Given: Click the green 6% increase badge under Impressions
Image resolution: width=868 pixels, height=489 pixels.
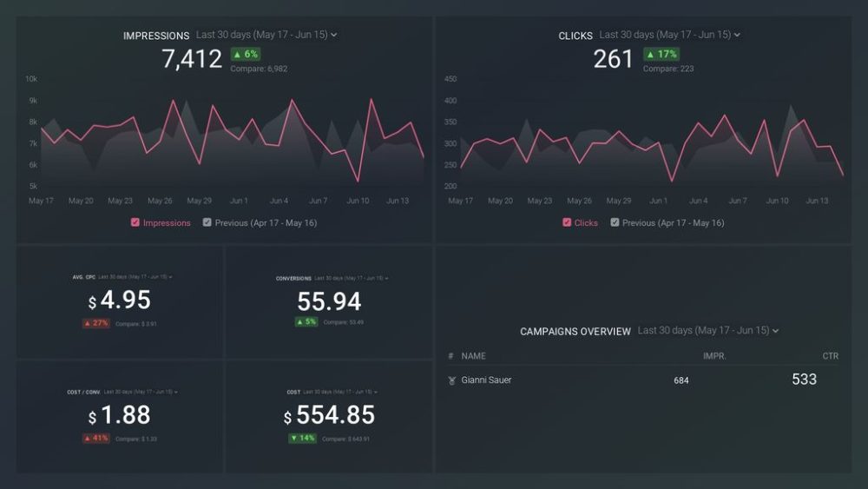Looking at the screenshot, I should click(x=244, y=54).
